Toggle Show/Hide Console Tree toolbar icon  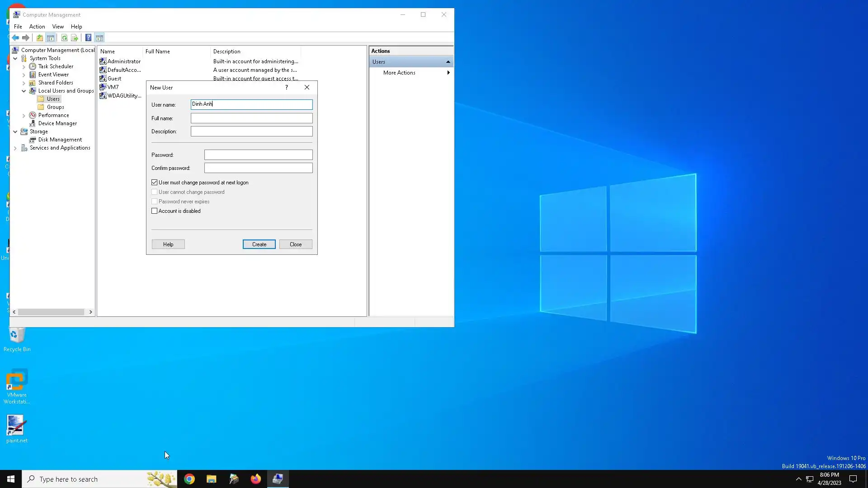51,38
